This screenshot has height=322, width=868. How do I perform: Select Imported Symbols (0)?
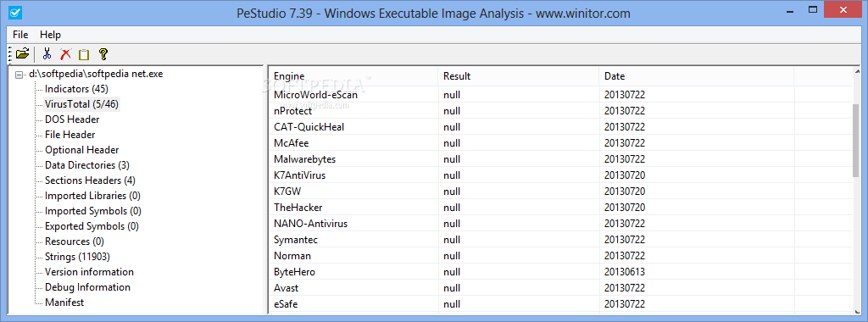pyautogui.click(x=93, y=211)
